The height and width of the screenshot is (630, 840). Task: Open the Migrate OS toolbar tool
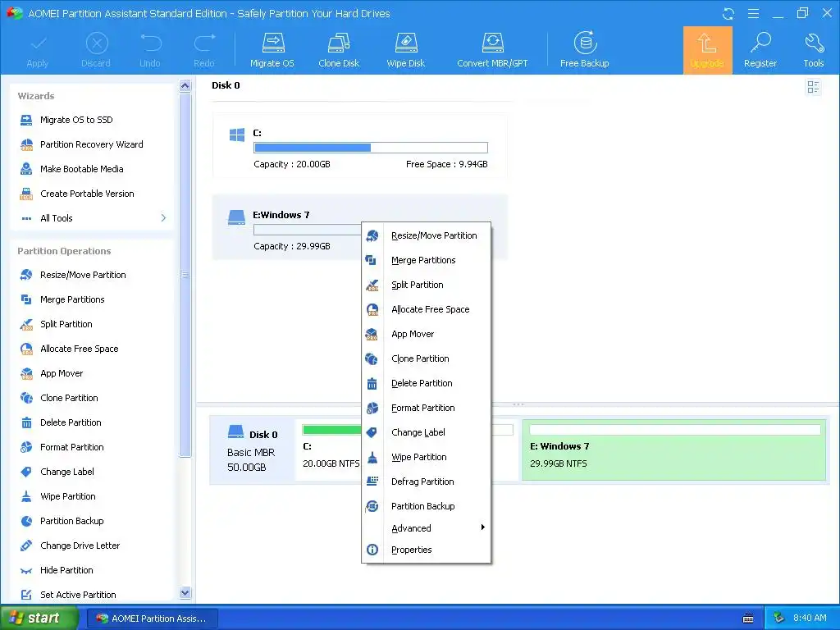[x=272, y=50]
